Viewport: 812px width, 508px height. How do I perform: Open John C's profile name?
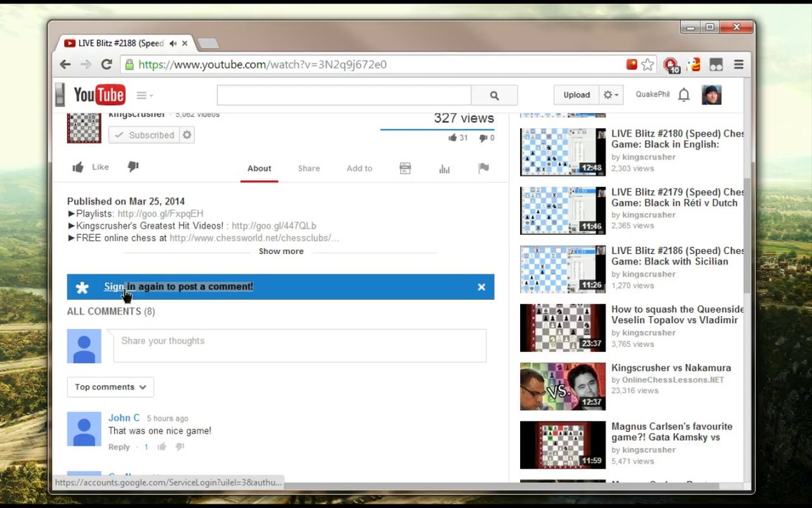click(x=124, y=418)
